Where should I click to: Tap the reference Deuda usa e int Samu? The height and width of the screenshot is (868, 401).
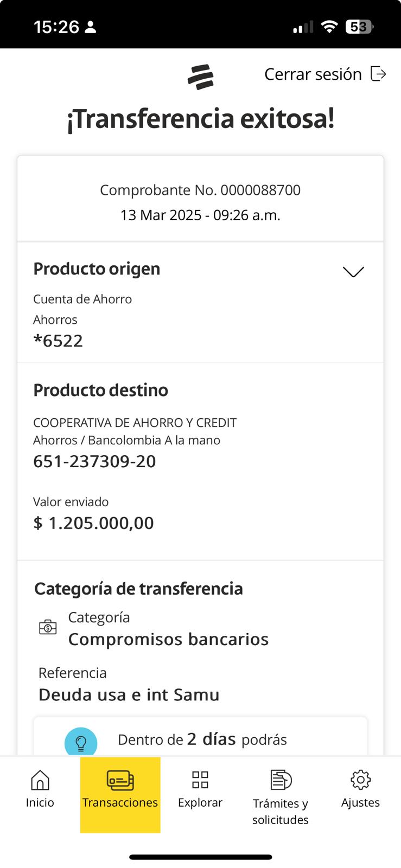pyautogui.click(x=129, y=695)
